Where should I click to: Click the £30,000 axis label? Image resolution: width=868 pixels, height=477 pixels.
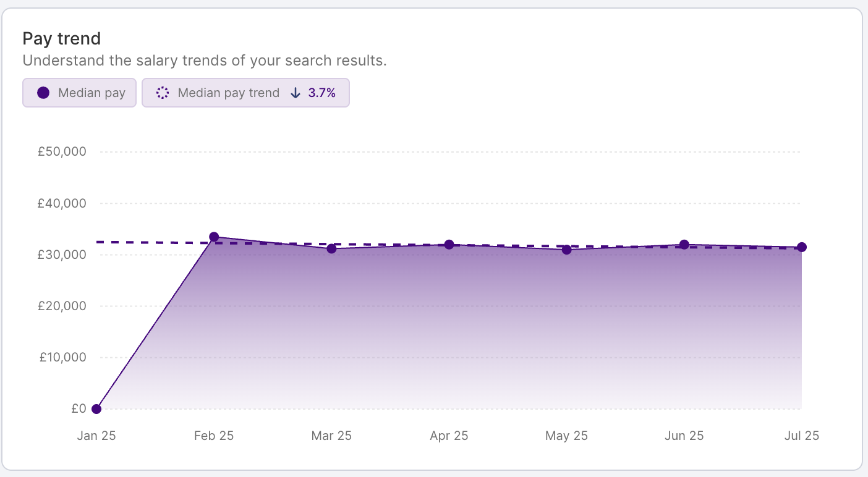62,255
